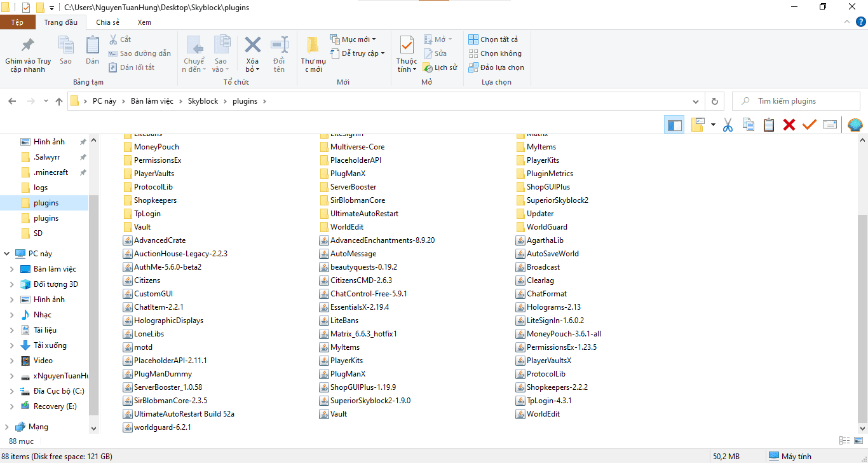Viewport: 868px width, 463px height.
Task: Select the logs folder in the navigation pane
Action: (x=41, y=188)
